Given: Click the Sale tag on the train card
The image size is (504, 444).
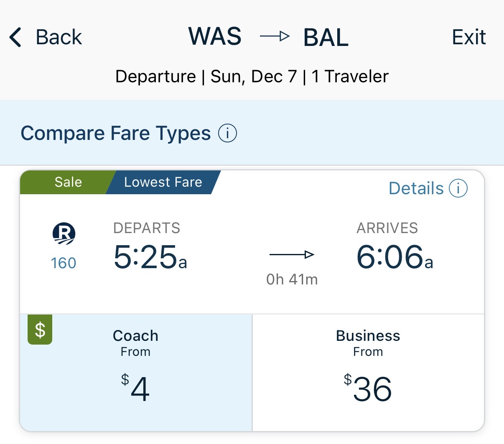Looking at the screenshot, I should (x=68, y=182).
